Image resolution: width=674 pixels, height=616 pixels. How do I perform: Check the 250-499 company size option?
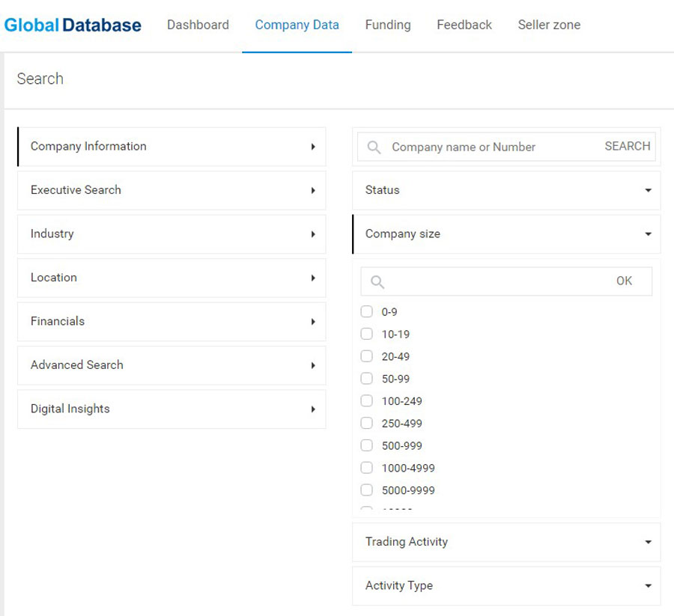tap(367, 423)
